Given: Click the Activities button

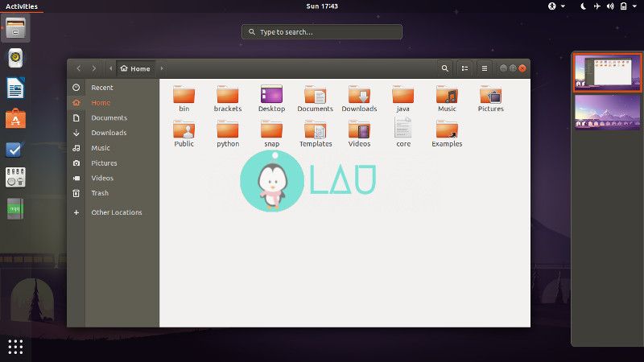Looking at the screenshot, I should [x=22, y=6].
